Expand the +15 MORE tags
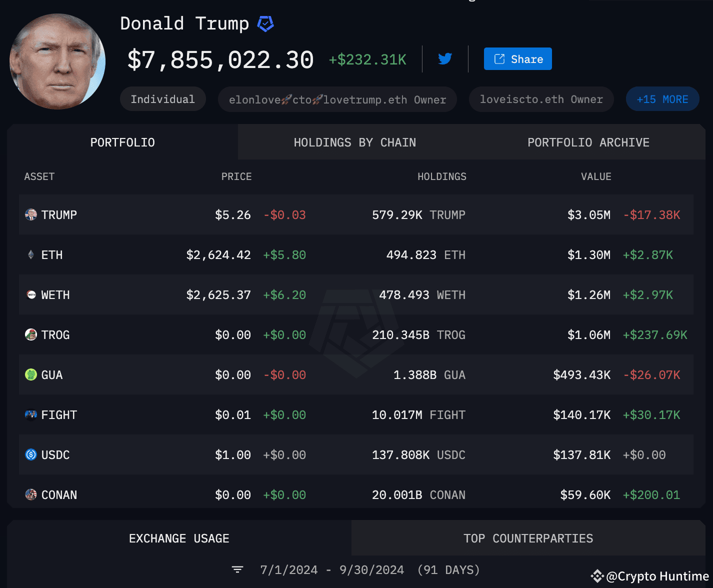Viewport: 713px width, 588px height. click(x=662, y=99)
